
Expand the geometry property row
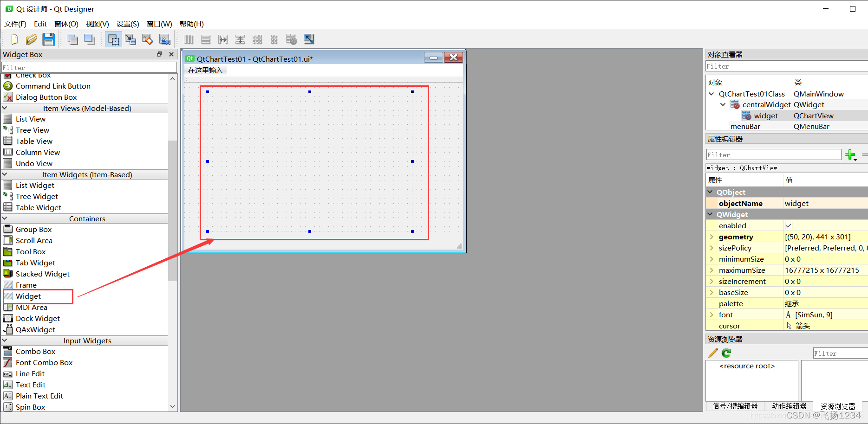[x=712, y=237]
